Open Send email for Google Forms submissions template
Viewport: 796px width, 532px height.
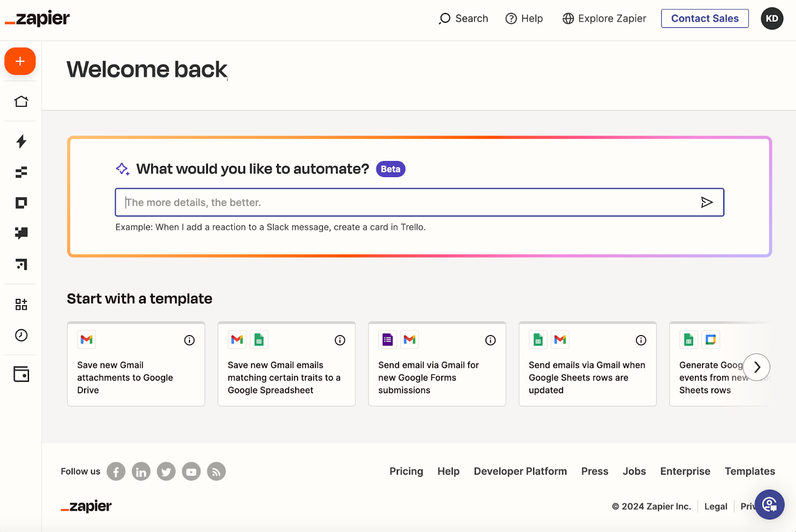pyautogui.click(x=437, y=364)
